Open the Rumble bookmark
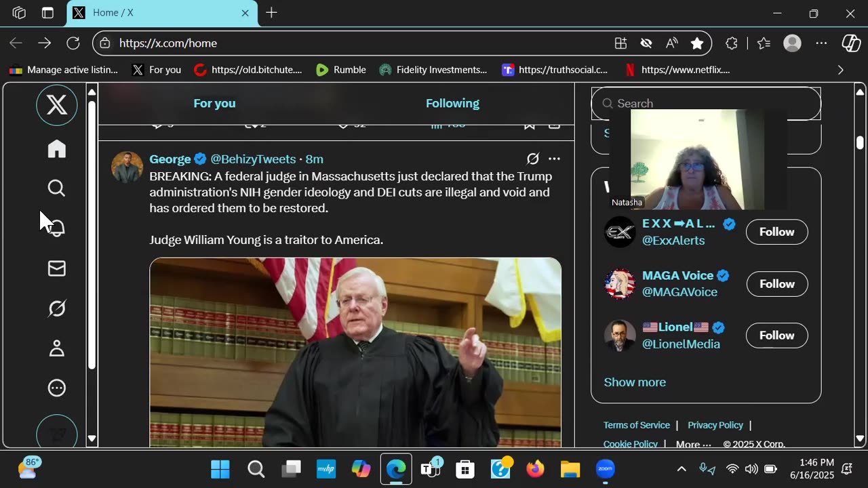 [341, 70]
